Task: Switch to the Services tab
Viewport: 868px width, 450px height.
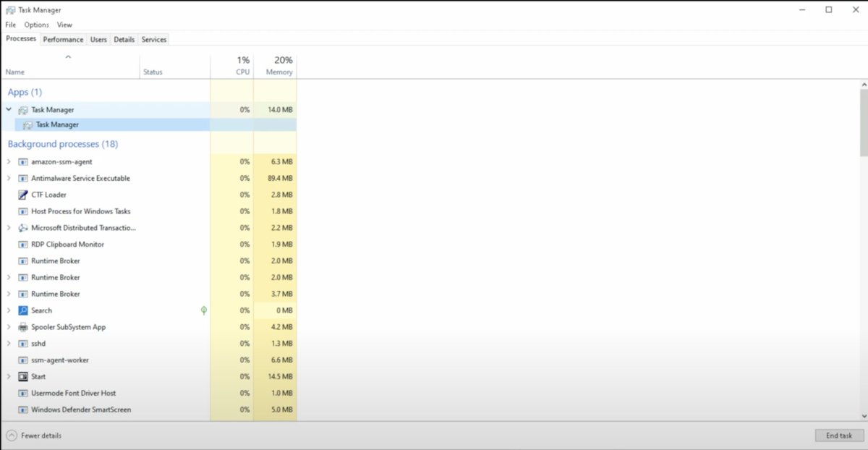Action: [x=154, y=40]
